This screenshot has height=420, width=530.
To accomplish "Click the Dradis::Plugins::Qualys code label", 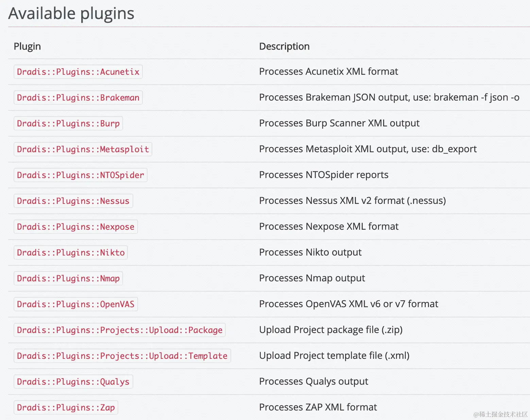I will tap(73, 382).
